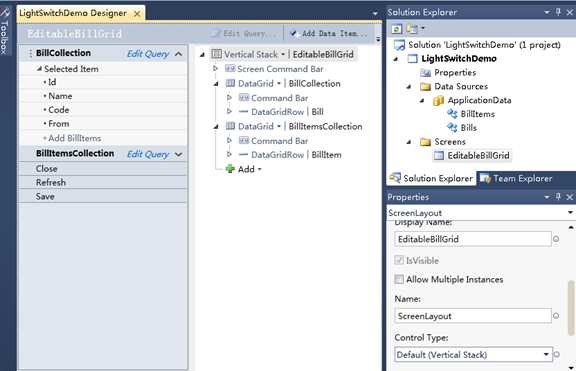Switch to the Team Explorer tab
Image resolution: width=576 pixels, height=371 pixels.
[516, 178]
